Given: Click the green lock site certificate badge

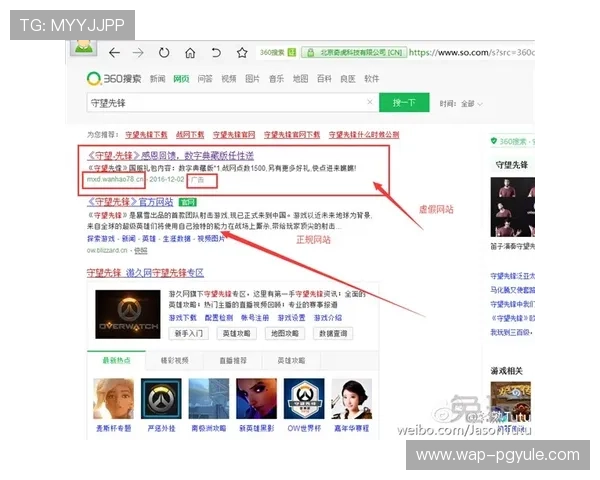Looking at the screenshot, I should coord(354,52).
